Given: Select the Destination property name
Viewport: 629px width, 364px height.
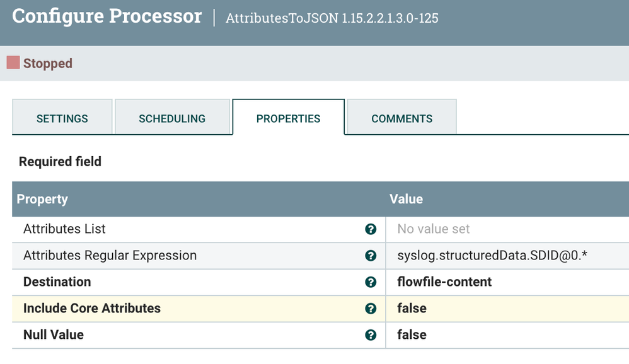Looking at the screenshot, I should pos(57,282).
